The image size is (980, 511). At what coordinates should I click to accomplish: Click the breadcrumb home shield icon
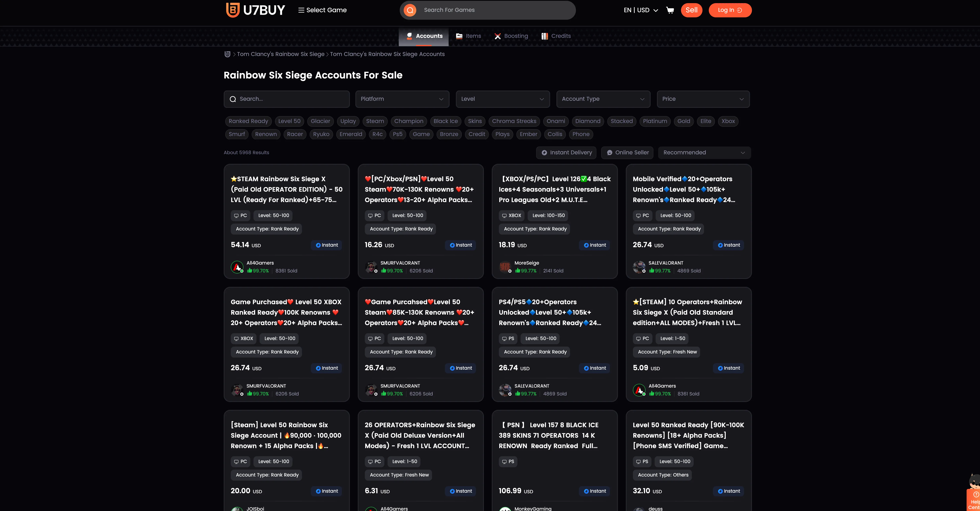(227, 54)
